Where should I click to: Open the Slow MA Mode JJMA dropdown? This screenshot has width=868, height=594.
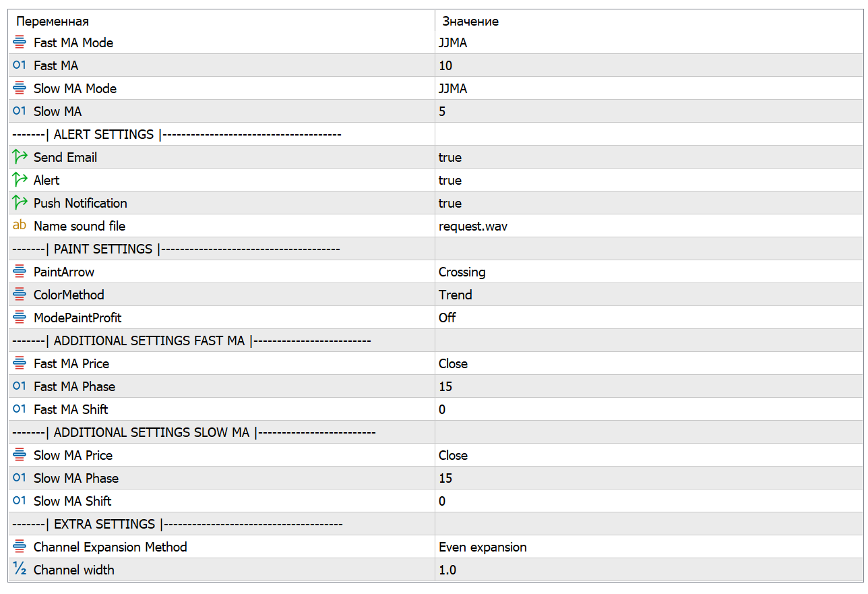(453, 88)
